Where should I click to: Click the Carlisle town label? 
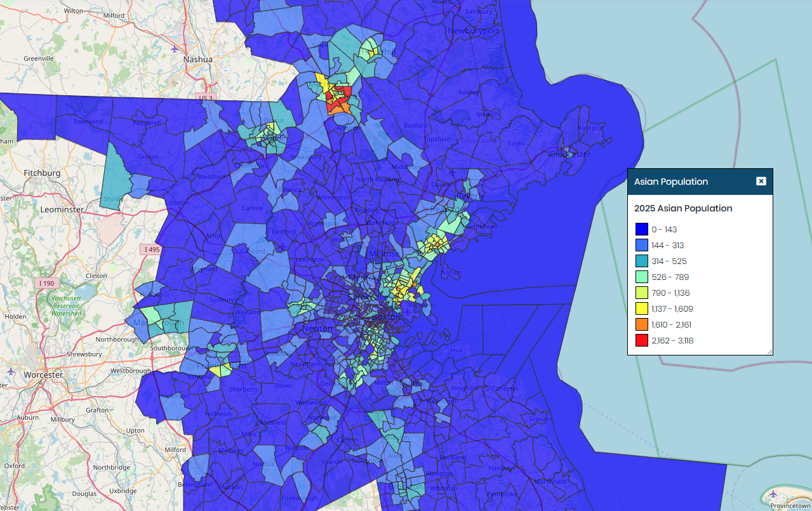click(x=252, y=208)
